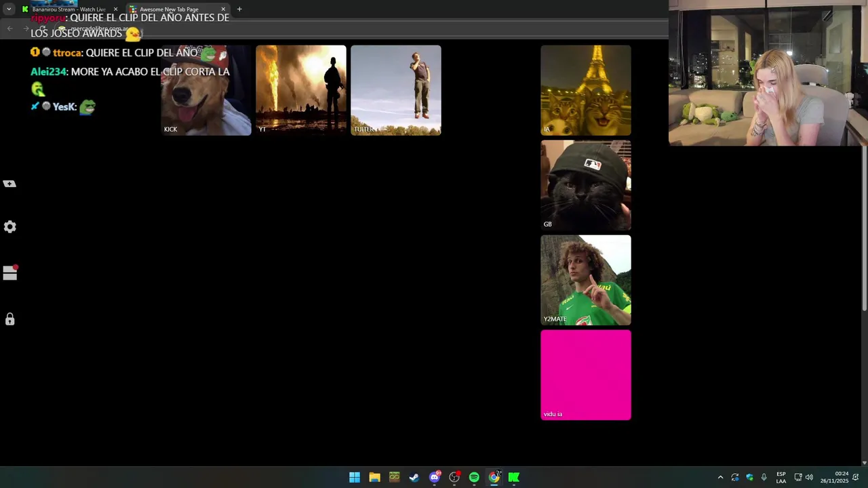Open the notification center bell icon

856,477
